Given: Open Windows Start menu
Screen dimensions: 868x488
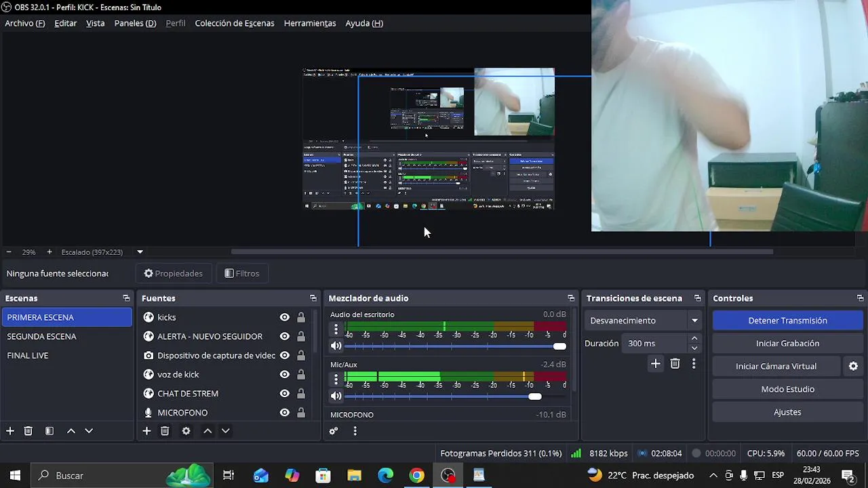Looking at the screenshot, I should (x=15, y=476).
